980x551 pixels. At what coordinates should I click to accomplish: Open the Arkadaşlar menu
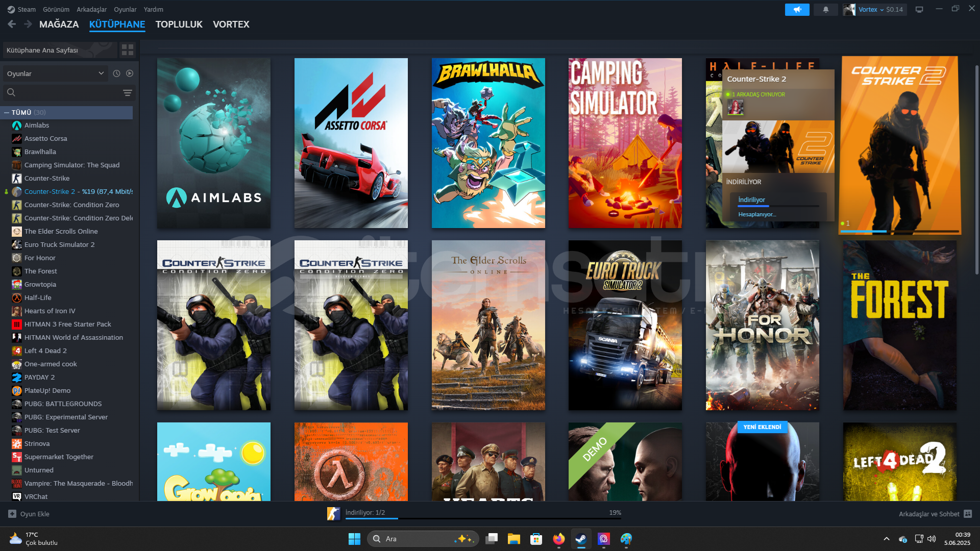[x=91, y=9]
